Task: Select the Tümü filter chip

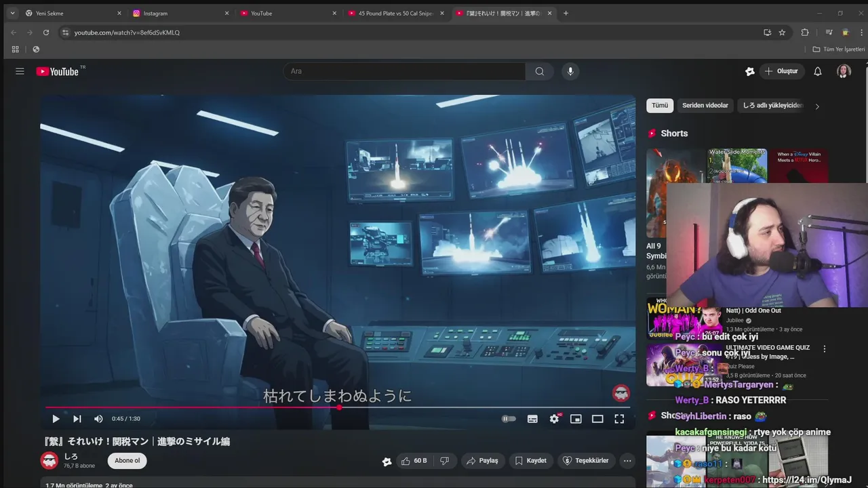Action: point(660,106)
